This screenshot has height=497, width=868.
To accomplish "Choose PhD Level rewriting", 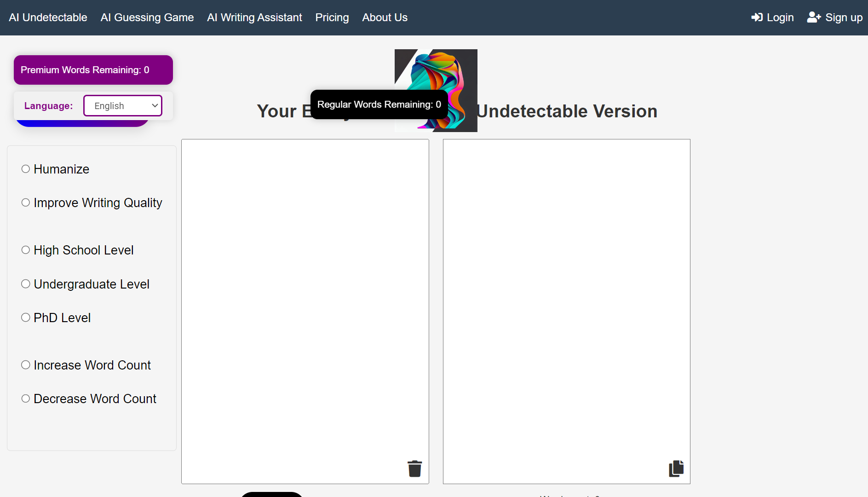I will pos(26,317).
